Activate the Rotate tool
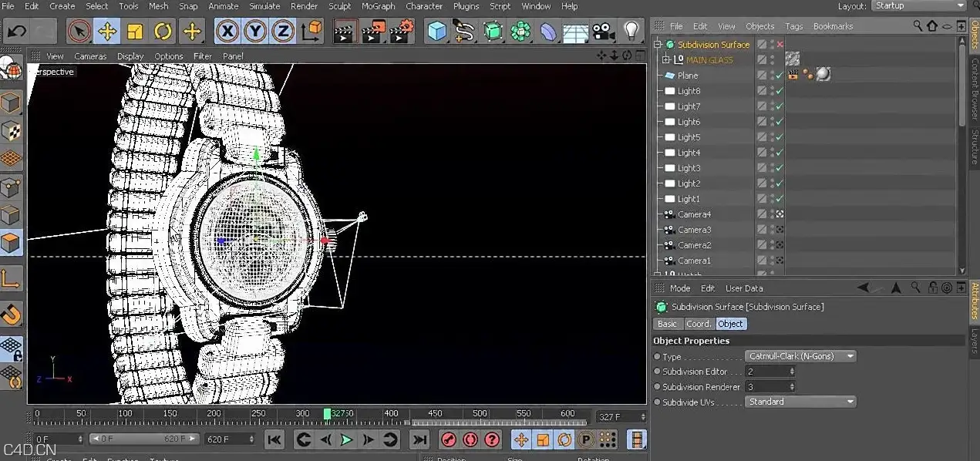Image resolution: width=980 pixels, height=461 pixels. pos(163,32)
